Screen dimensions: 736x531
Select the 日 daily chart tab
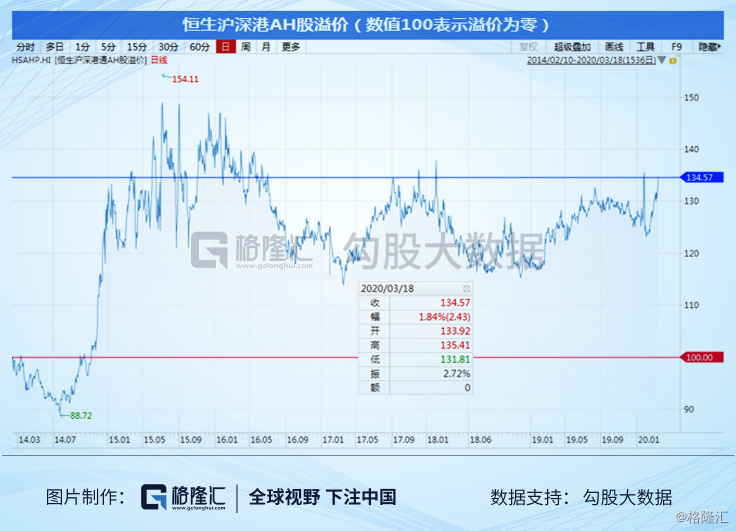tap(226, 47)
